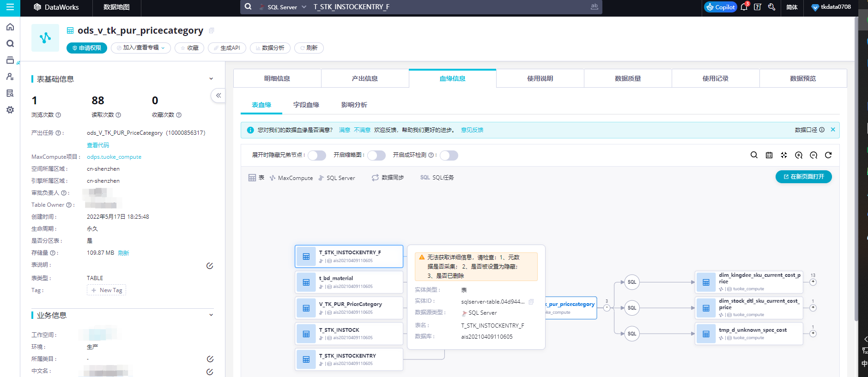Open search from the left sidebar
This screenshot has width=868, height=377.
pos(10,43)
